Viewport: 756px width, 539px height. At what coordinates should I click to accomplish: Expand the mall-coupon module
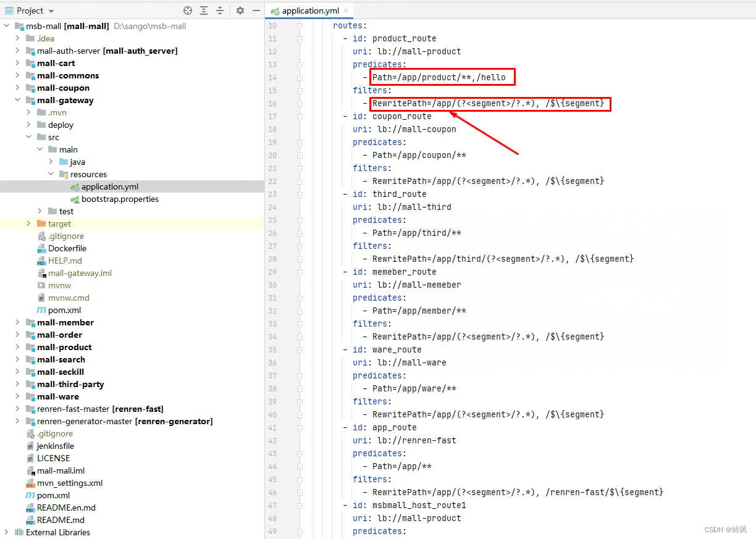pyautogui.click(x=18, y=88)
